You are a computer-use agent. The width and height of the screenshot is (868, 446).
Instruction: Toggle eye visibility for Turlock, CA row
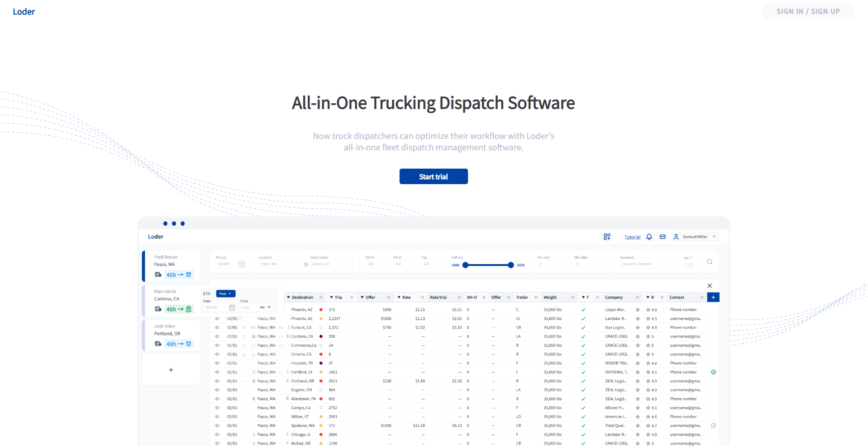(x=217, y=328)
